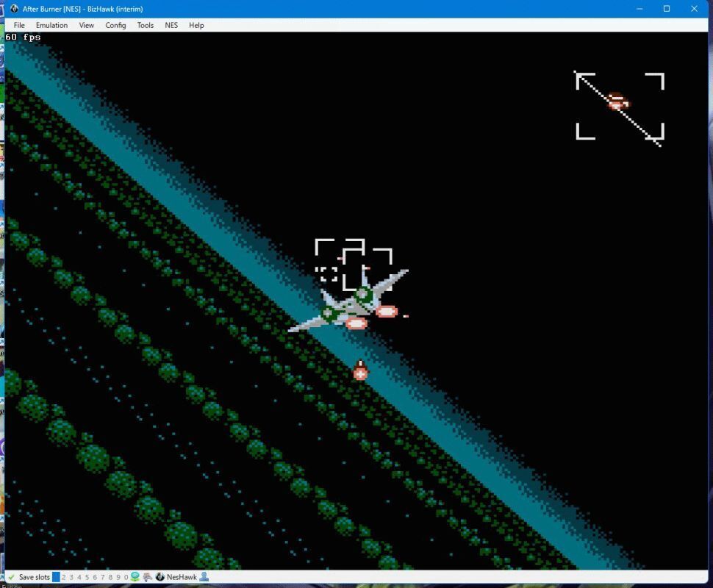Click the BizHawk app icon in the title bar
Screen dimensions: 713x588
point(14,9)
